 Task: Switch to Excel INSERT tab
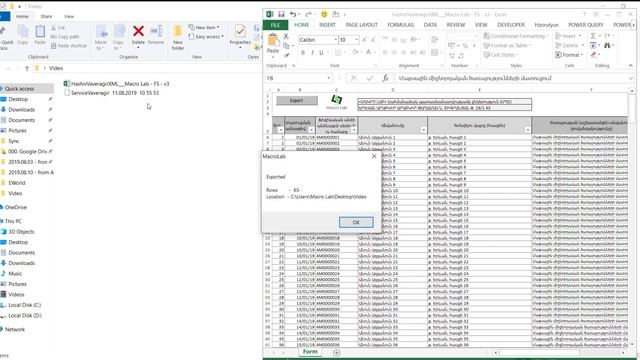[327, 25]
